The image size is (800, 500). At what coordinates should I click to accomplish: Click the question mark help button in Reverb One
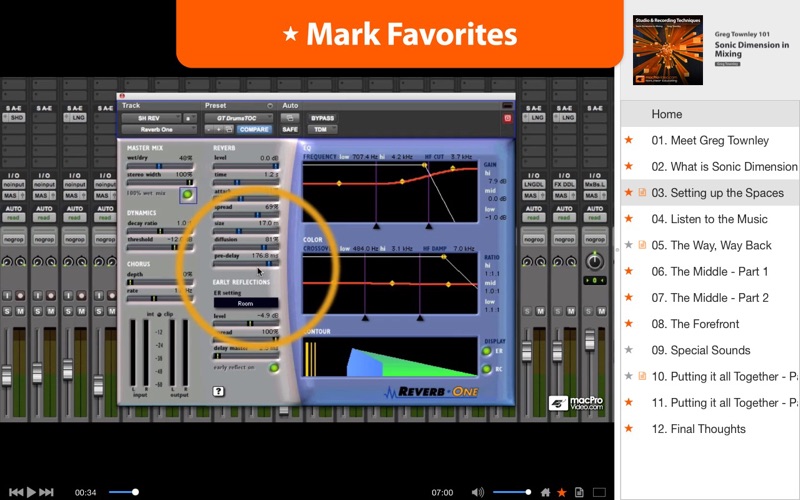click(218, 391)
